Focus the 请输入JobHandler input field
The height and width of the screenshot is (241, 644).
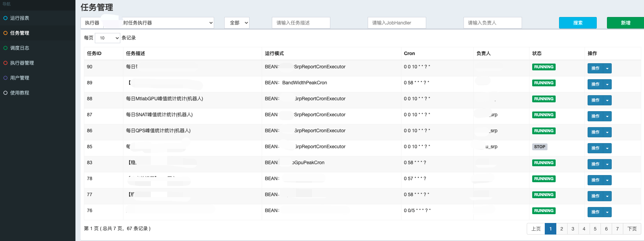(x=397, y=23)
